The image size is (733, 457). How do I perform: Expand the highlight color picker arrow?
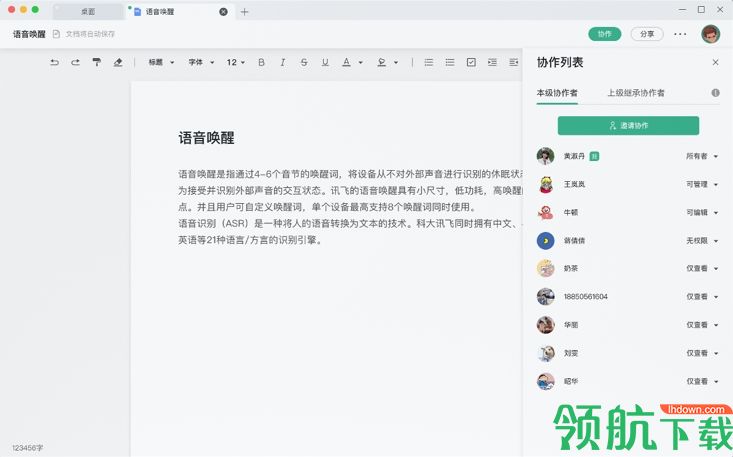pos(396,62)
